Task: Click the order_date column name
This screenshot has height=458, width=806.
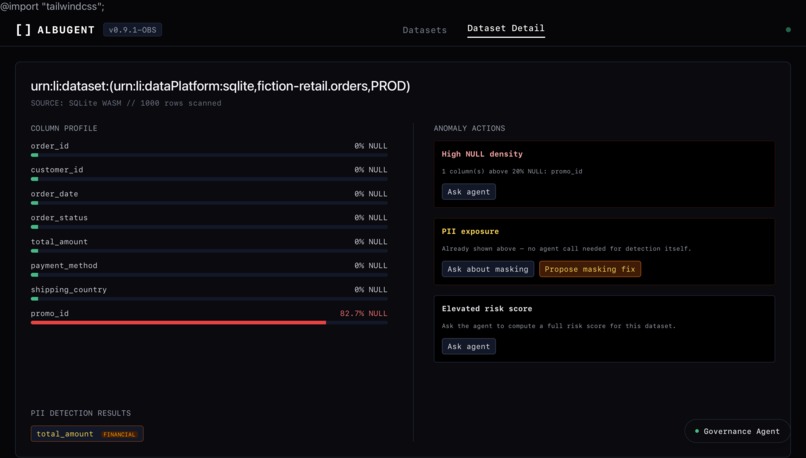Action: 54,194
